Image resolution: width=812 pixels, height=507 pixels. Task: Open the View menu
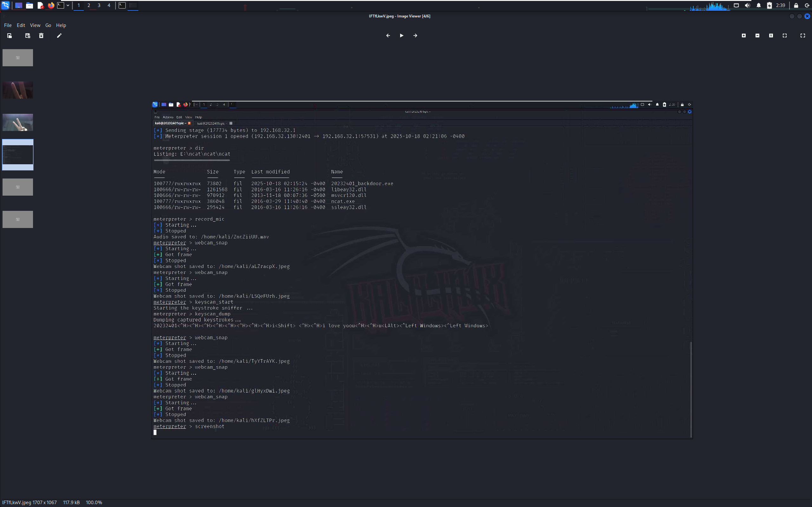click(x=35, y=25)
